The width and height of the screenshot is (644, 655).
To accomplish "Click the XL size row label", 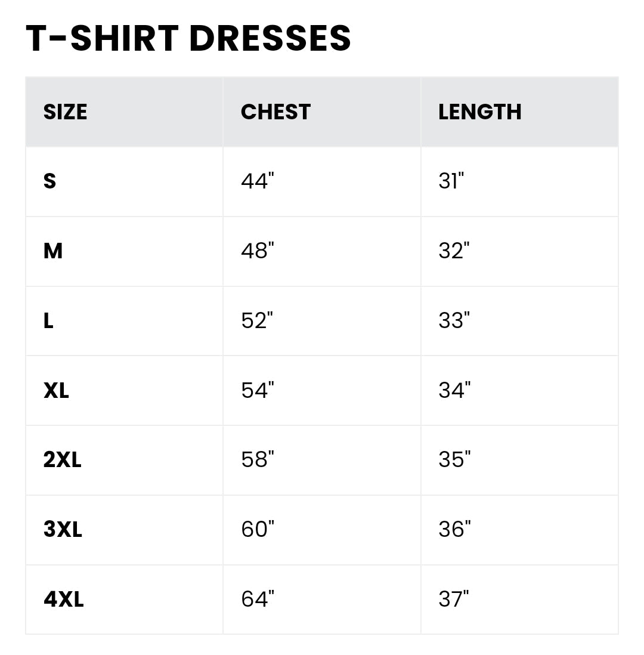I will 56,391.
